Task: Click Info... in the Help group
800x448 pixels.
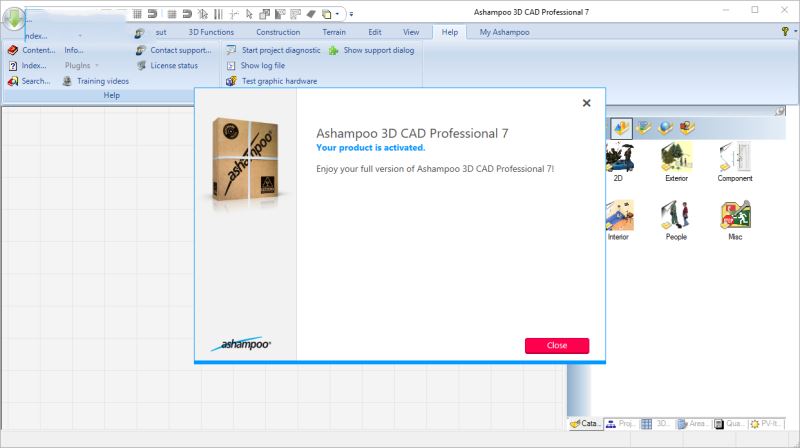Action: click(74, 50)
